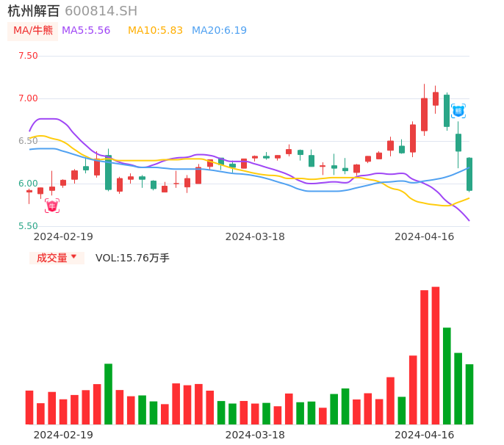Click the blue bear (熊) signal marker
Screen dimensions: 504x445
pyautogui.click(x=458, y=111)
